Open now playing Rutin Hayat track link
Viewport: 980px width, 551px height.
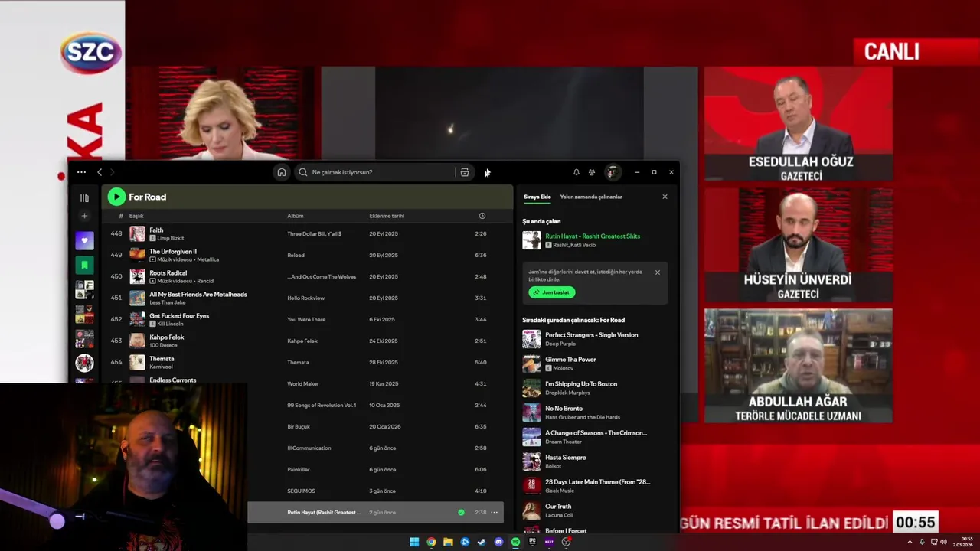[593, 236]
